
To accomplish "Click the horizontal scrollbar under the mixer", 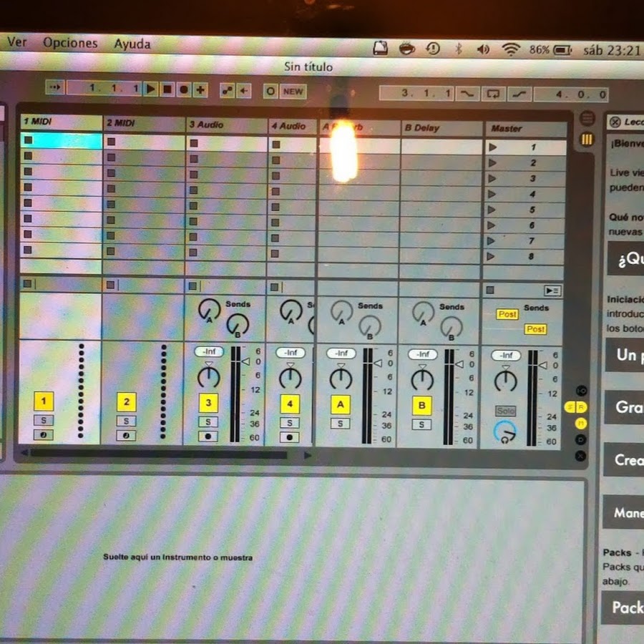I will coord(157,454).
